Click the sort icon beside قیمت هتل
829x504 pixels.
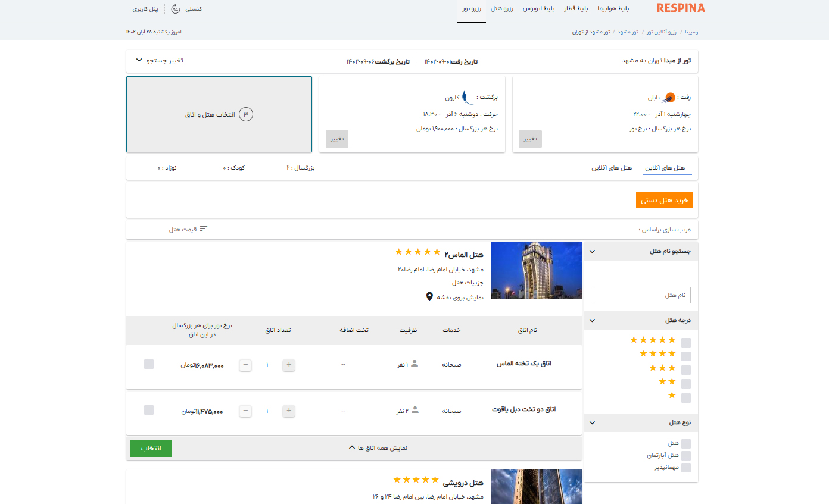(204, 227)
